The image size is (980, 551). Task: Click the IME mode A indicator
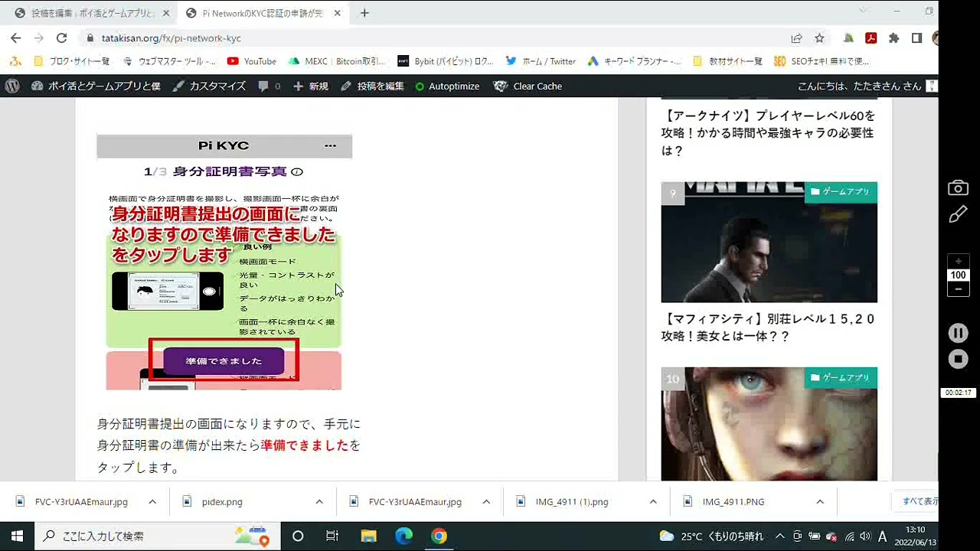[x=882, y=536]
